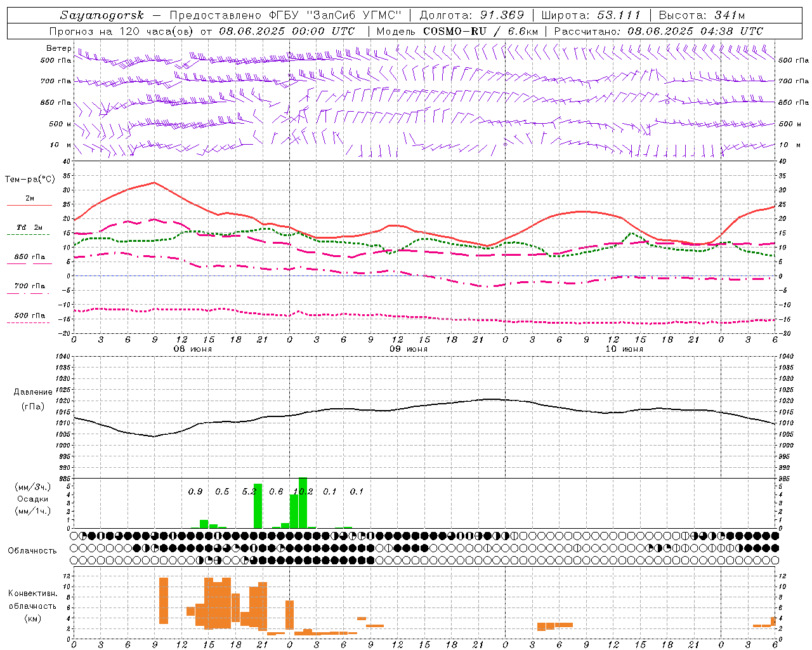Click the dotted 500 гПа temperature legend line

click(29, 322)
